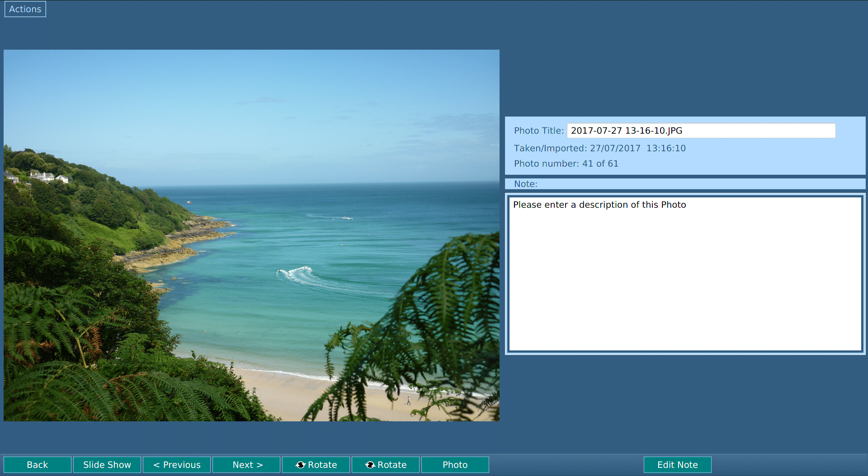Click the Photo button

pyautogui.click(x=455, y=465)
